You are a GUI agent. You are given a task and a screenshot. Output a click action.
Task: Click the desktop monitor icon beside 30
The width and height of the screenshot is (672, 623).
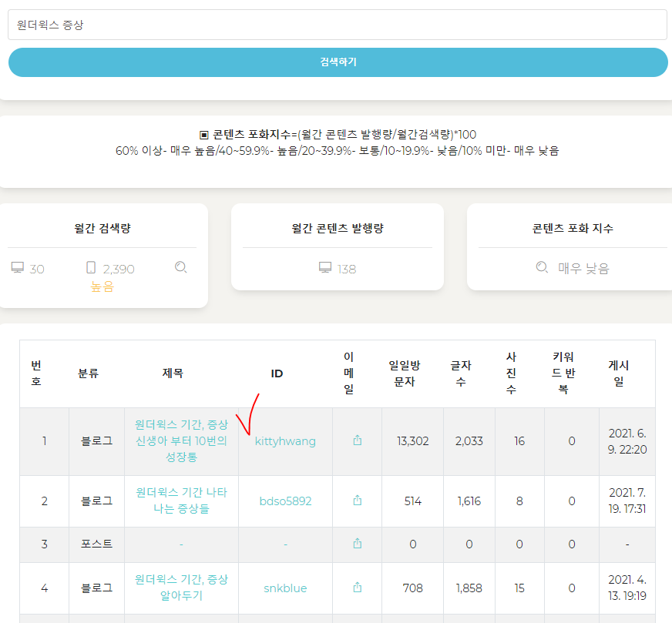18,268
